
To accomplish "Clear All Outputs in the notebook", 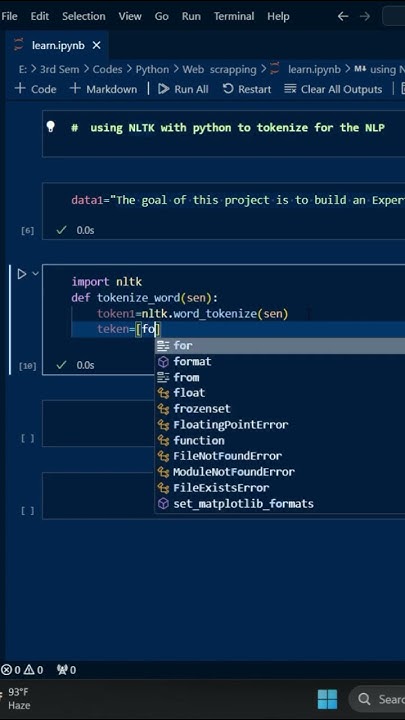I will [333, 89].
